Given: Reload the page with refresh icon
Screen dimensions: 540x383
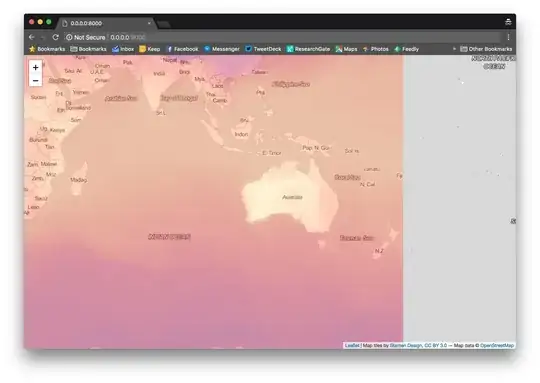Looking at the screenshot, I should tap(55, 37).
